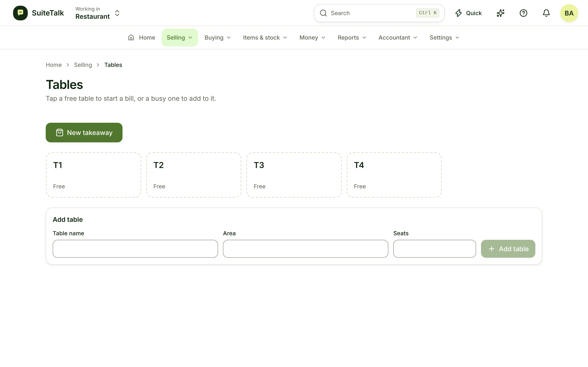Start a New takeaway order
This screenshot has width=588, height=367.
coord(84,133)
